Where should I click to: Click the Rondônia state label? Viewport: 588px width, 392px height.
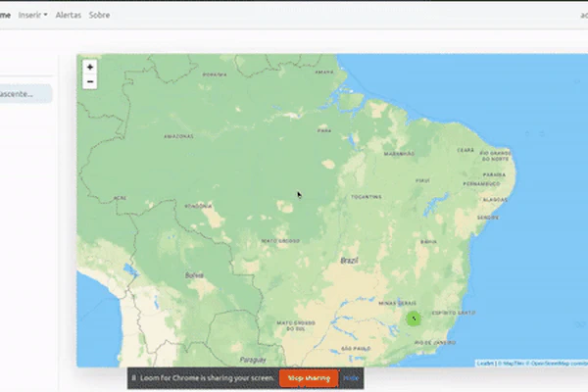pos(198,206)
